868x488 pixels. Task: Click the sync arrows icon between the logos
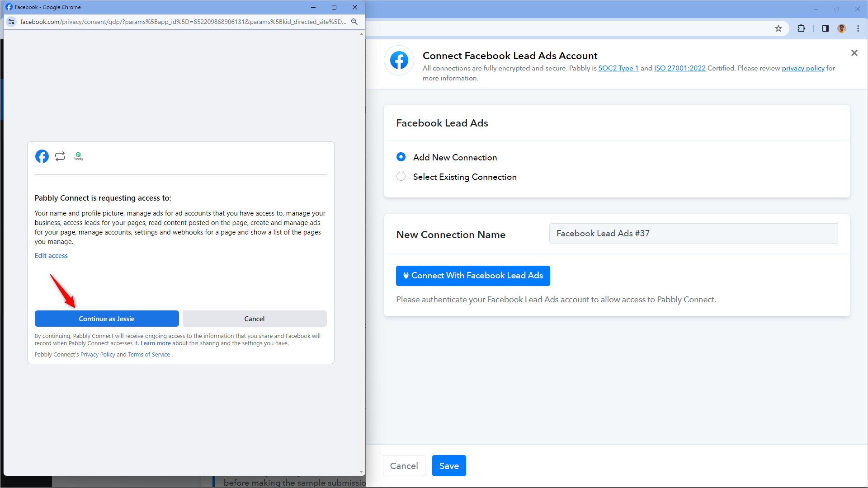click(x=60, y=156)
